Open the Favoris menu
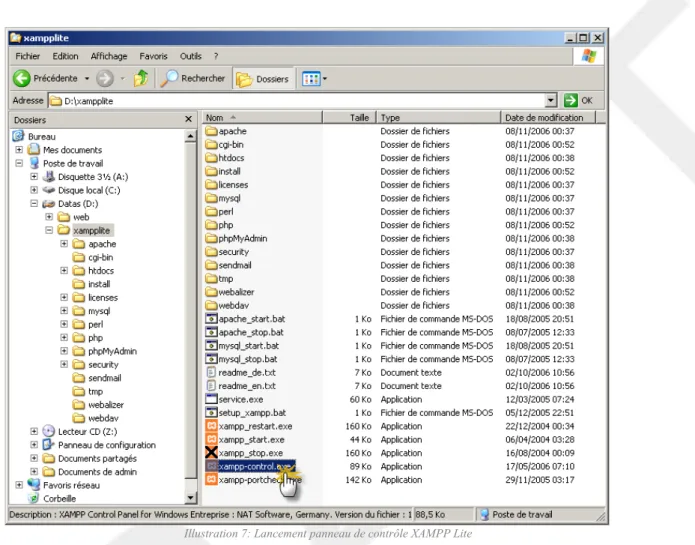Image resolution: width=695 pixels, height=545 pixels. coord(153,56)
